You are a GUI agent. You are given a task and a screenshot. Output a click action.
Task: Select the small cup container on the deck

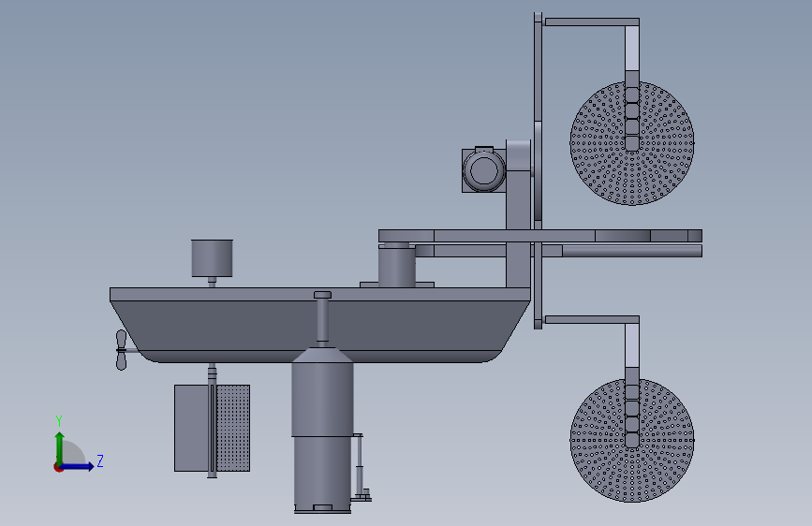(212, 257)
